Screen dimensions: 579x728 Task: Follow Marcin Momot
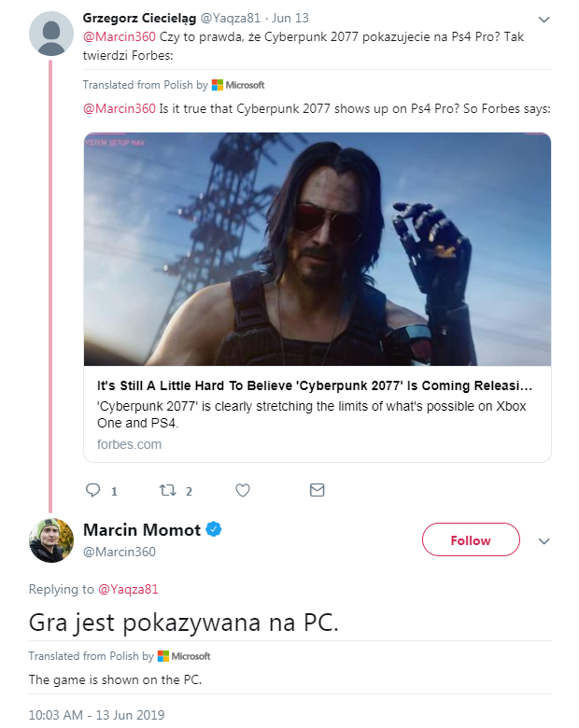pyautogui.click(x=470, y=540)
